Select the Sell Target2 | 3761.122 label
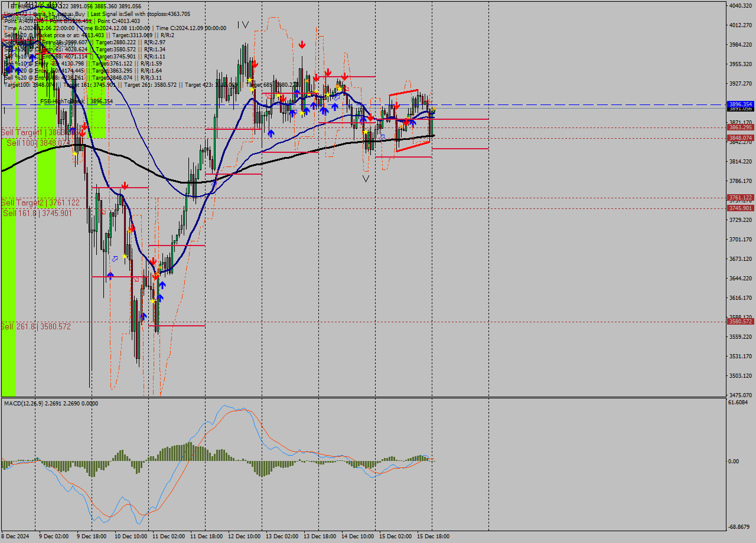 [40, 202]
